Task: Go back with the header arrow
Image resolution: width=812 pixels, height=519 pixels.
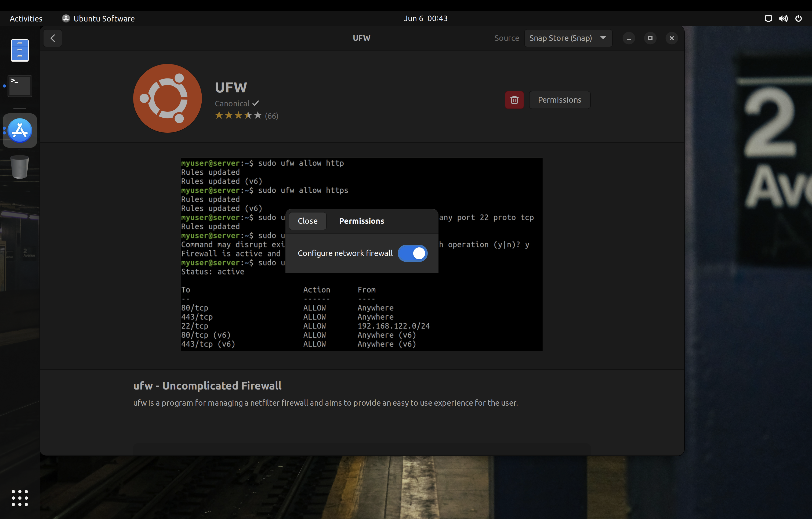Action: [x=53, y=38]
